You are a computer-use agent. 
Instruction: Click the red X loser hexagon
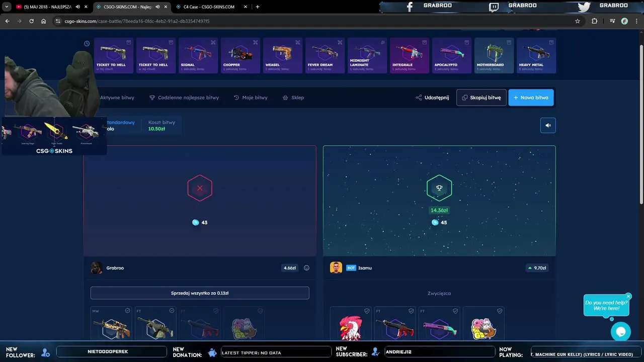tap(200, 188)
